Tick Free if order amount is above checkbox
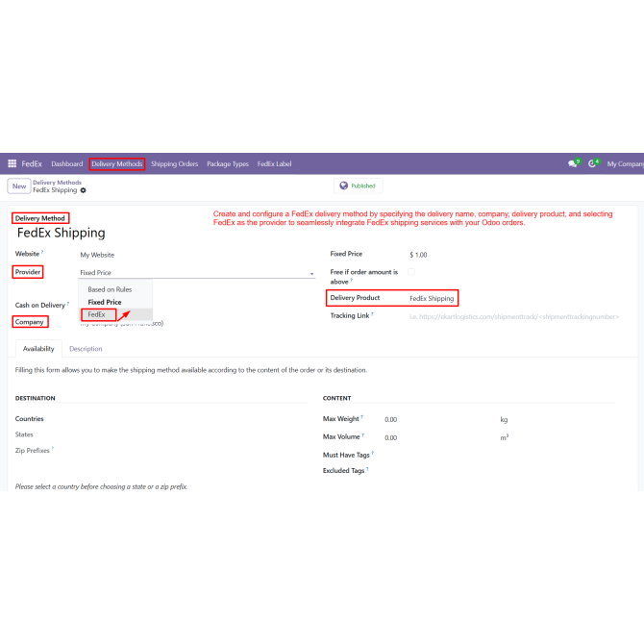 point(411,272)
